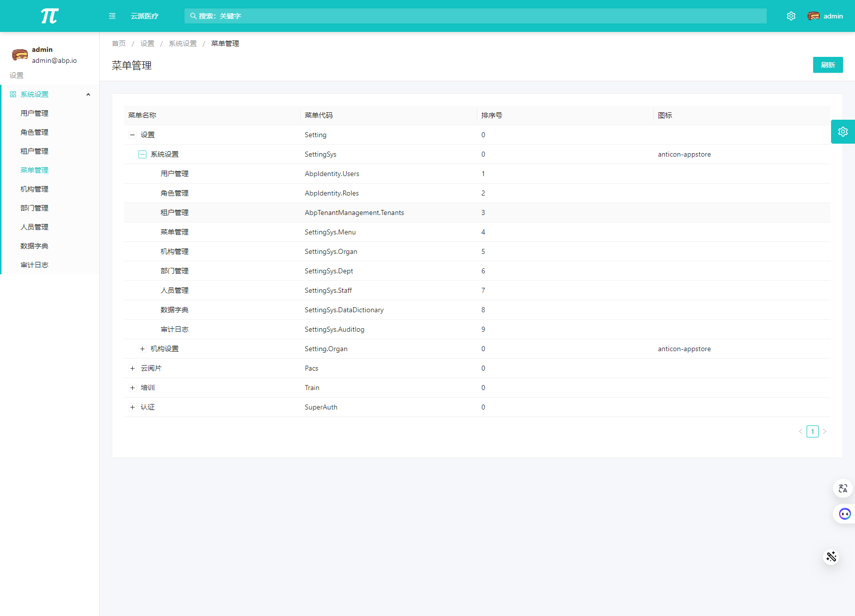855x616 pixels.
Task: Collapse the 设置 tree row
Action: [132, 135]
